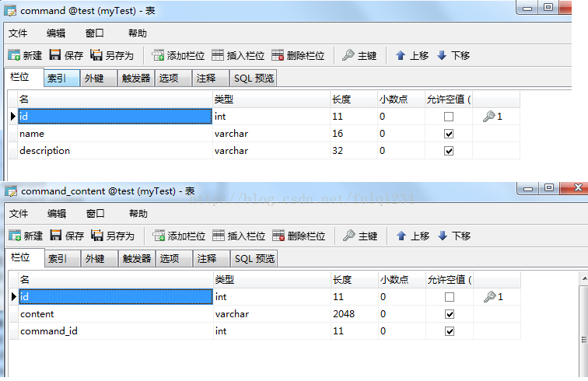Select the command_id field row
Viewport: 588px width, 381px height.
pyautogui.click(x=264, y=331)
